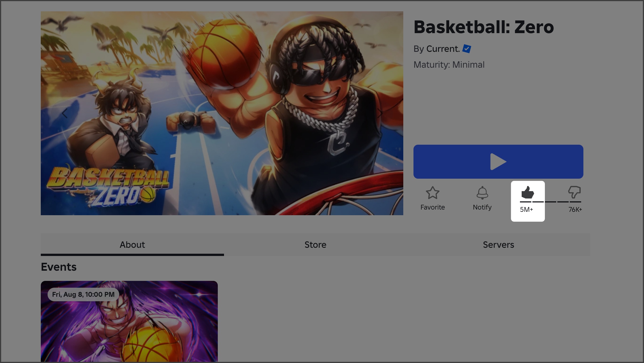Click the previous-image arrow on the carousel
Screen dimensions: 644x363
65,113
